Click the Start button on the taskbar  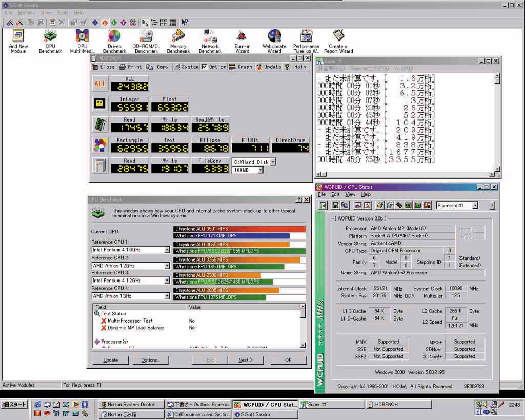click(x=14, y=405)
